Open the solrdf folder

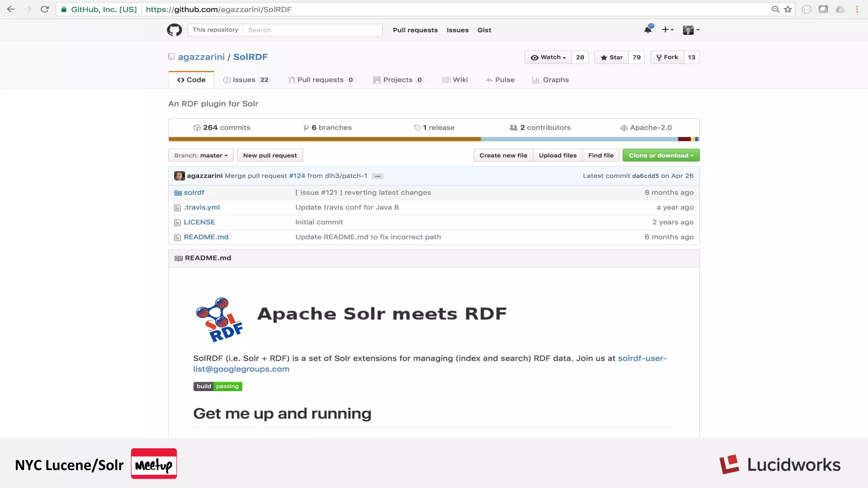(194, 192)
